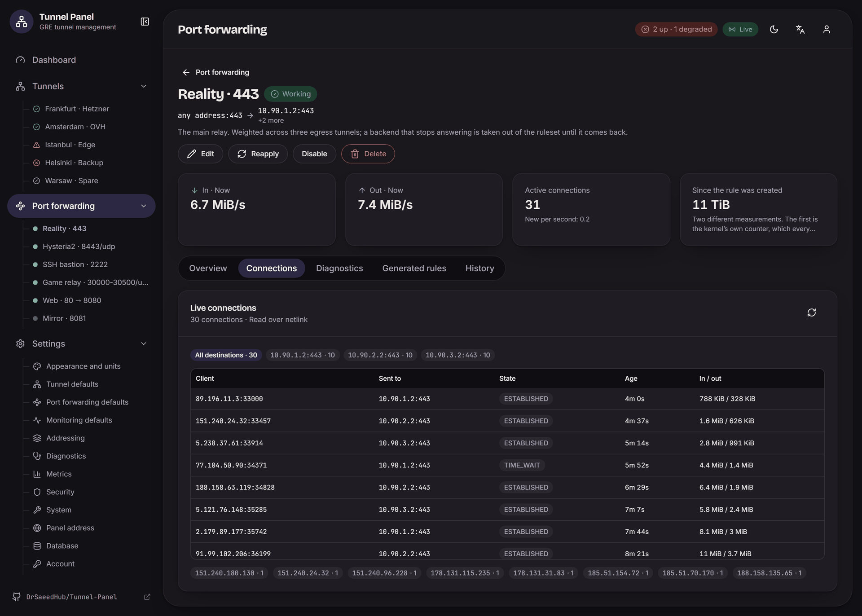Collapse the sidebar panel icon
The width and height of the screenshot is (862, 616).
click(x=145, y=22)
